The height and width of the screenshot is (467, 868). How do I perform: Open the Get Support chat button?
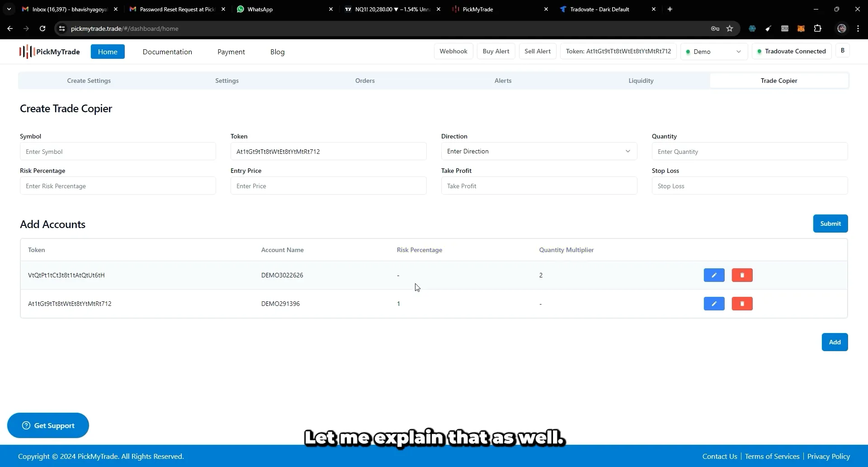[48, 425]
